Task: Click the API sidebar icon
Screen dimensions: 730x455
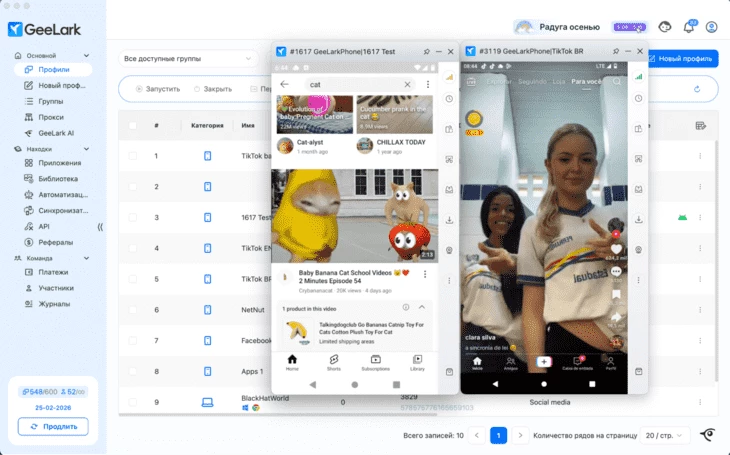Action: point(29,226)
